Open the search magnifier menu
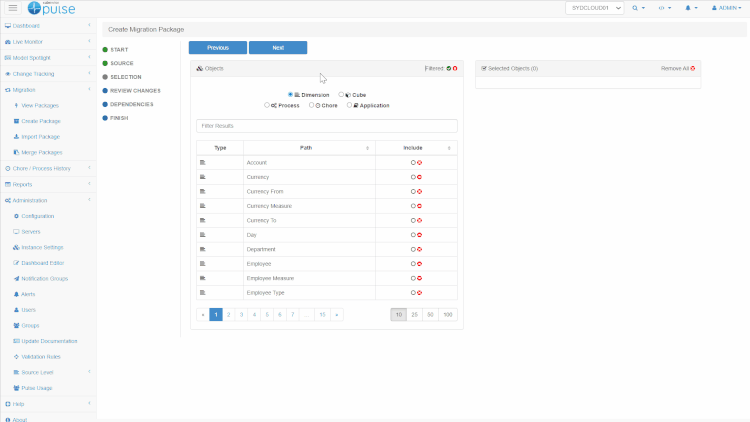 [x=636, y=8]
